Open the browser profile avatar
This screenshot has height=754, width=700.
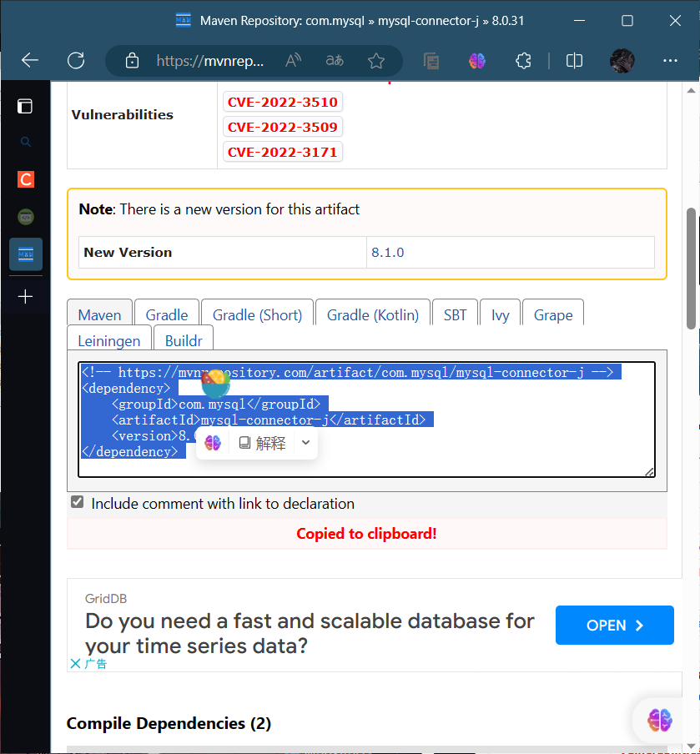pos(622,61)
